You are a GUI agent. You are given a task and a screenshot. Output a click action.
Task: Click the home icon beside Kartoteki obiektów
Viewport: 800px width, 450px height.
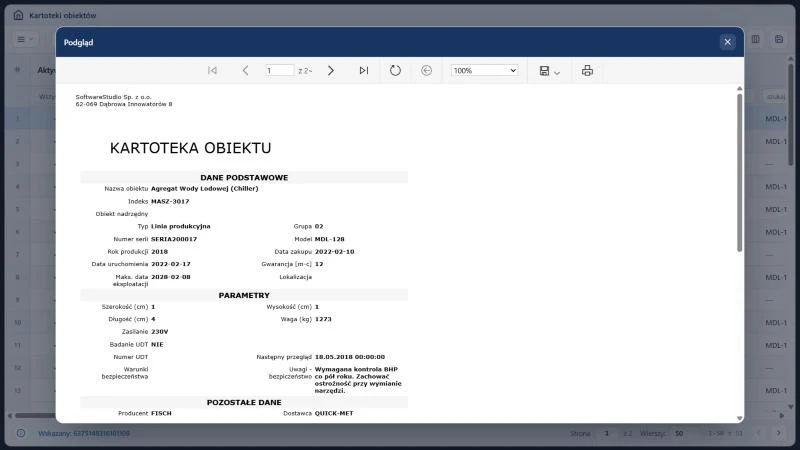[18, 15]
